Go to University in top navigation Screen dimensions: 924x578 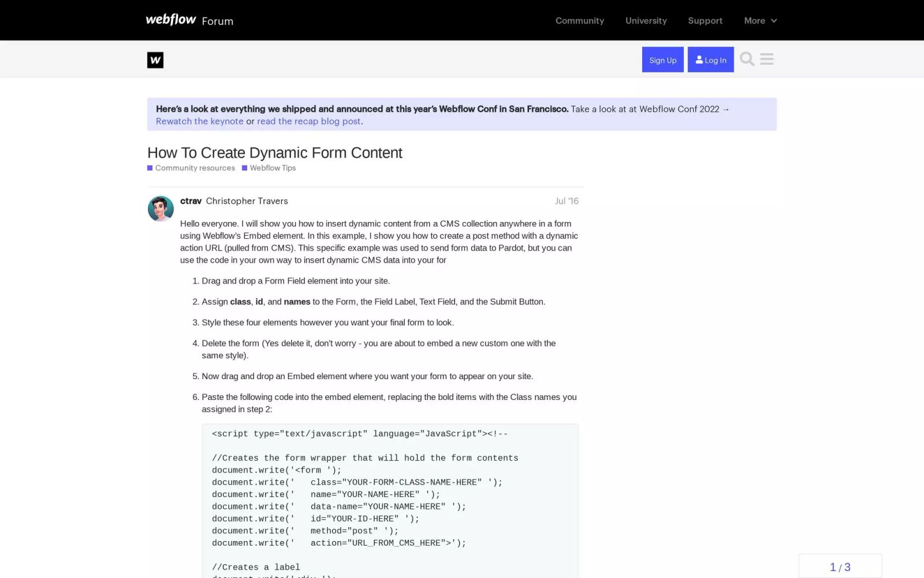pos(646,20)
